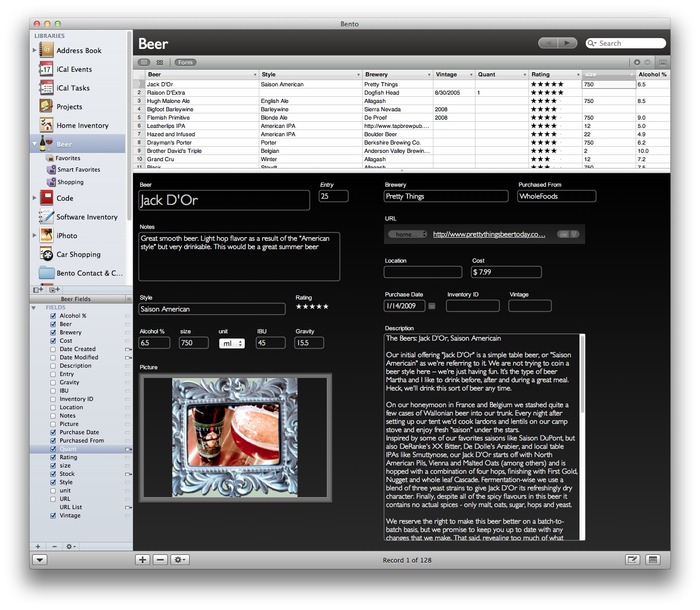Click the Beer Fields panel menu button
The image size is (700, 610).
point(129,298)
